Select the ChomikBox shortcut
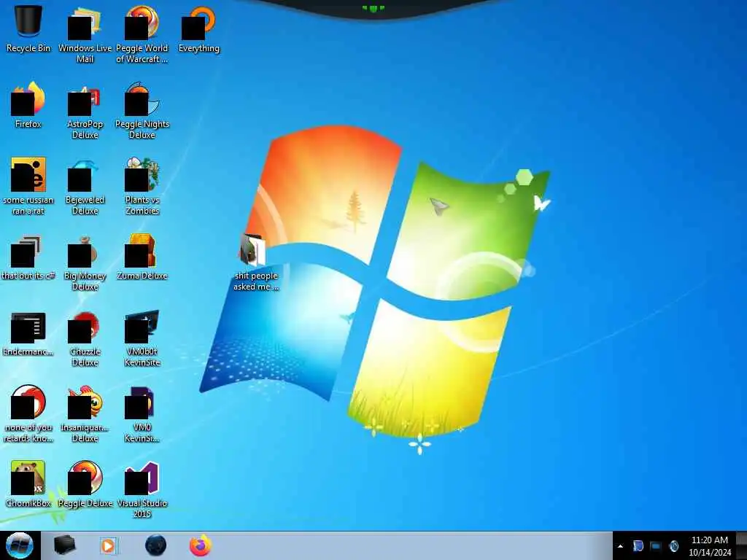 pyautogui.click(x=28, y=484)
